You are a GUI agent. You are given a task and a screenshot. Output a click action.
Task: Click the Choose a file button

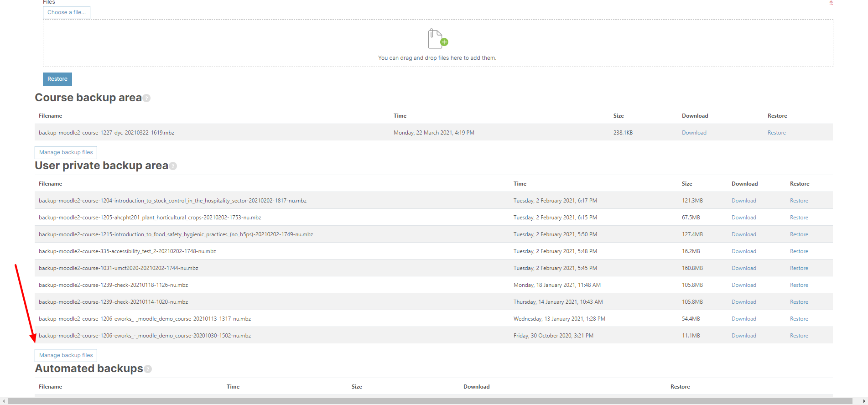[67, 12]
